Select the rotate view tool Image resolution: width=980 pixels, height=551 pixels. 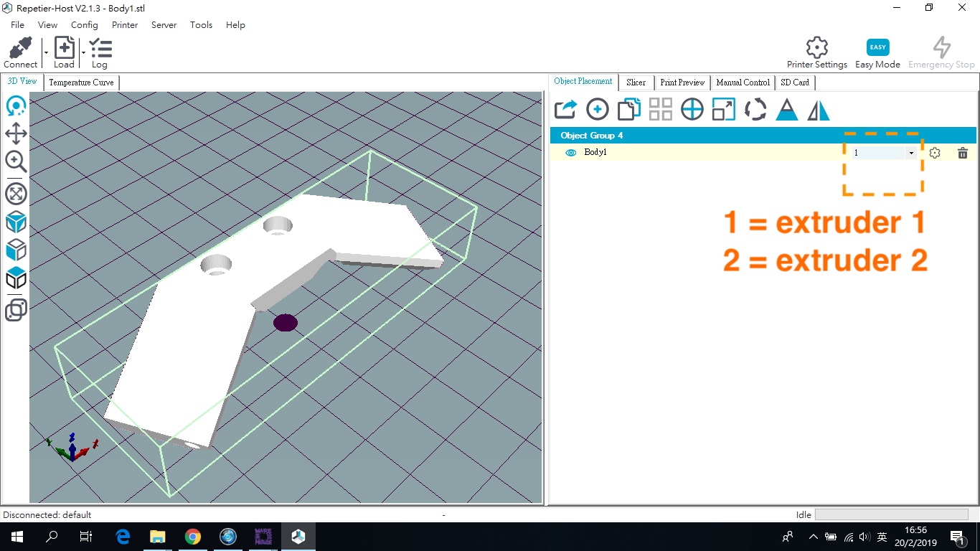16,107
